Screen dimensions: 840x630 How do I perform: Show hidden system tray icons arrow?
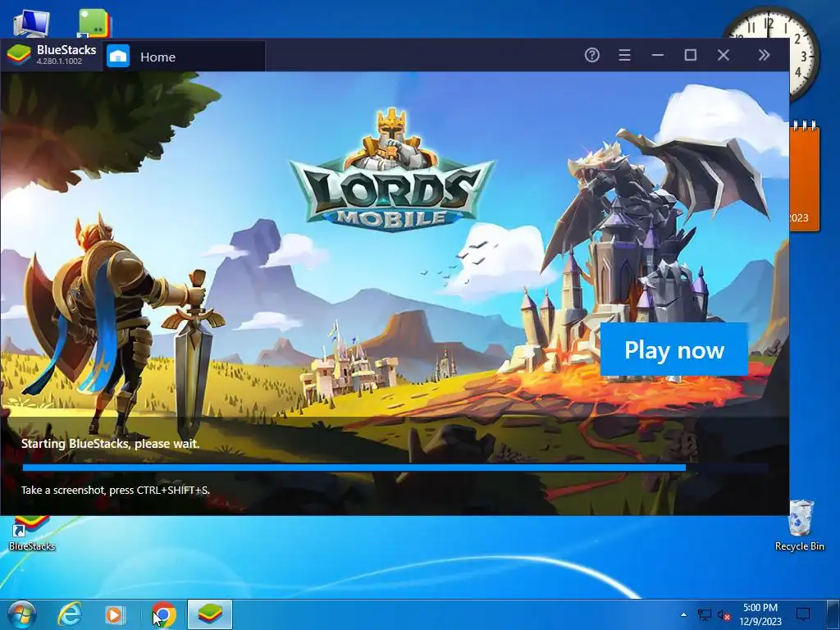point(683,615)
